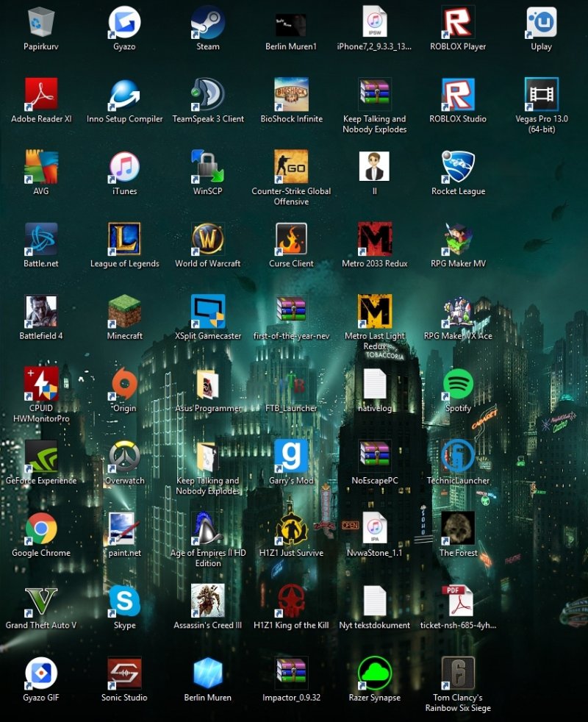
Task: Click the AVG antivirus icon
Action: (x=41, y=167)
